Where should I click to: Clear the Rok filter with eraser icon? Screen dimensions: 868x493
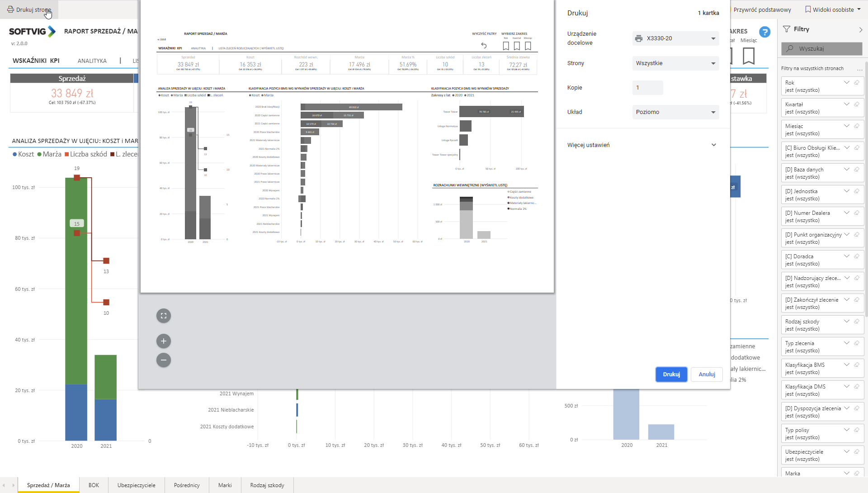(x=856, y=82)
